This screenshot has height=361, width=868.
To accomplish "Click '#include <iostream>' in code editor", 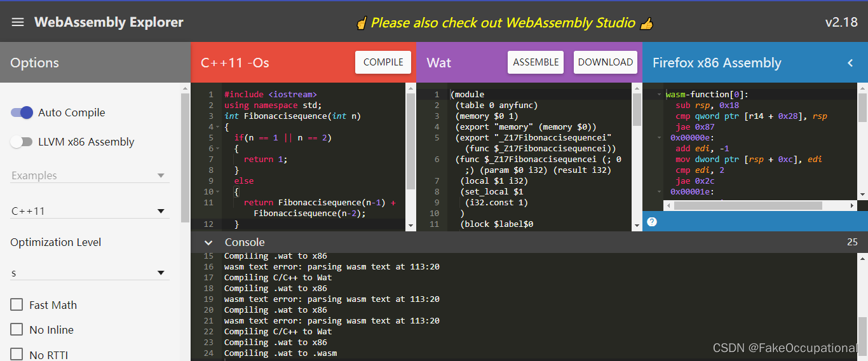I will (271, 95).
